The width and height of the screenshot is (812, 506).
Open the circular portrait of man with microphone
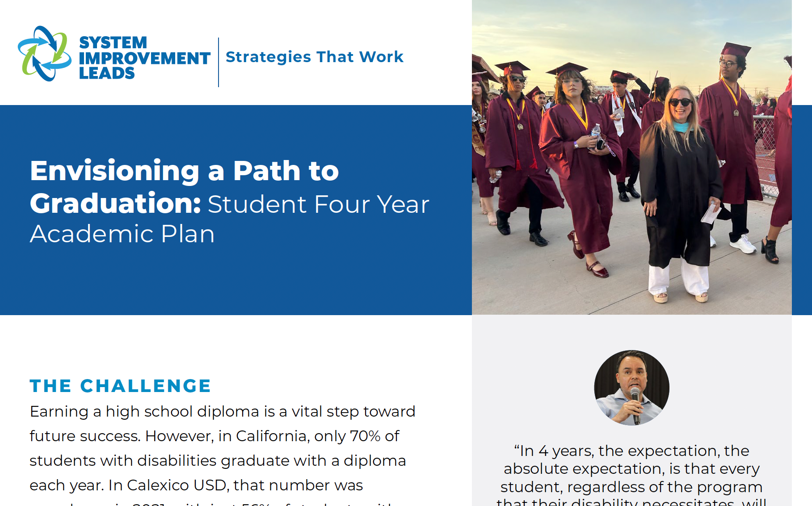click(631, 388)
